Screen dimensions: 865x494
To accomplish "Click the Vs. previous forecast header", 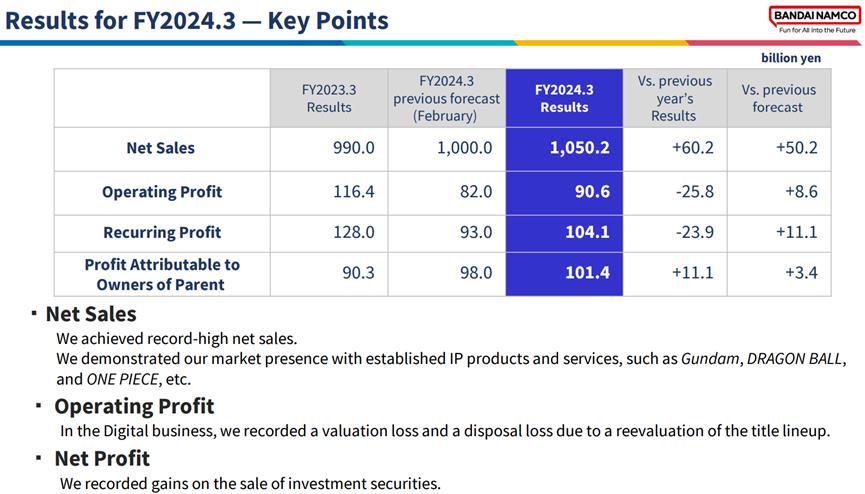I will click(x=778, y=98).
